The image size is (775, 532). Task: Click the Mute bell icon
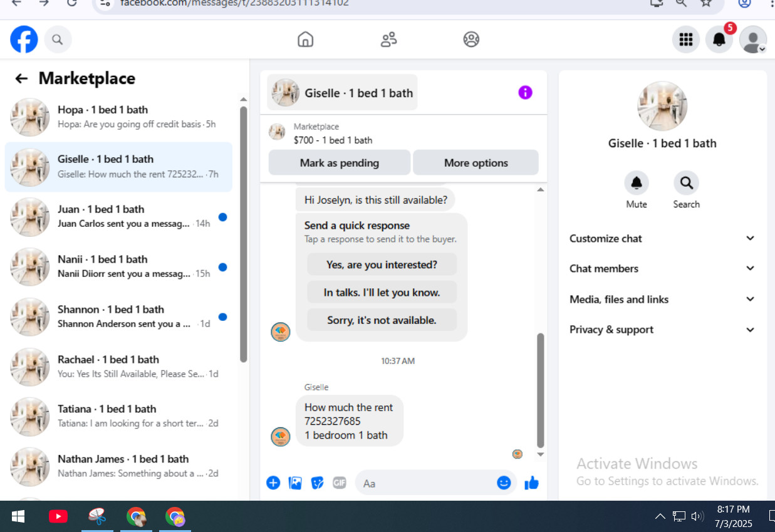pos(637,183)
